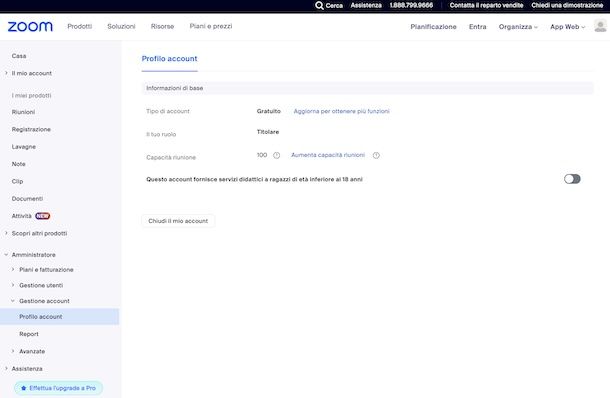Click Chiedi una dimostrazione
This screenshot has width=610, height=398.
[x=567, y=5]
